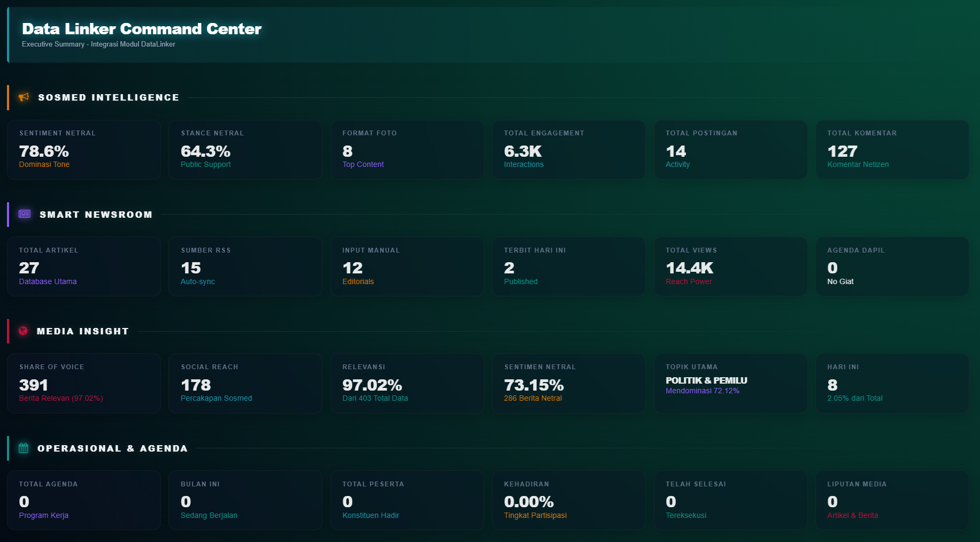Click the globe icon beside Media Insight
This screenshot has height=542, width=980.
[23, 331]
